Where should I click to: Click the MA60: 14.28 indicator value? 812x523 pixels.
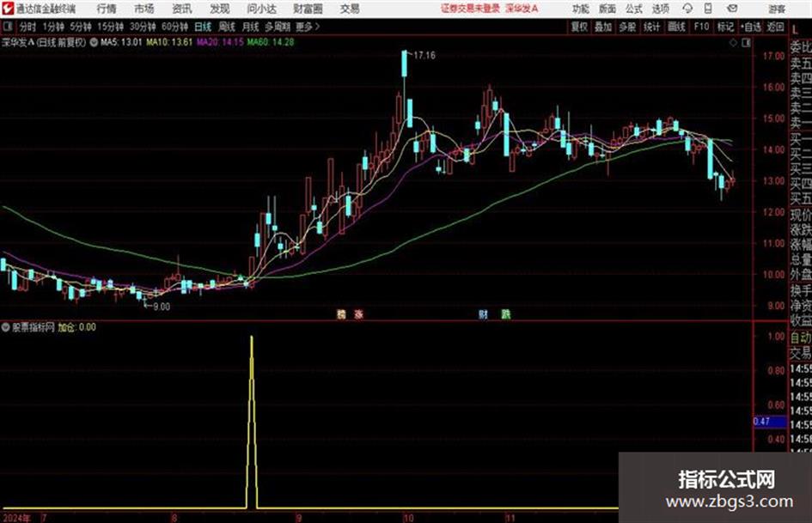click(x=271, y=42)
